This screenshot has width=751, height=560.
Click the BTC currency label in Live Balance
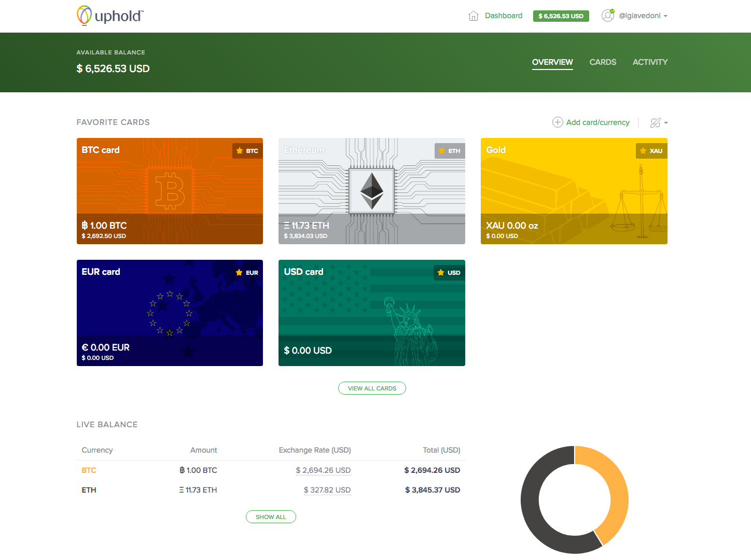tap(89, 470)
